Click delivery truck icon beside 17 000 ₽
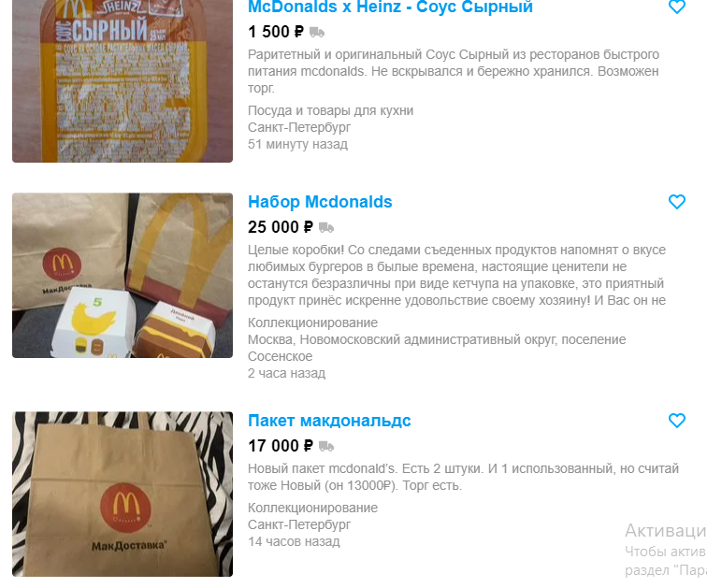The image size is (707, 588). [326, 447]
